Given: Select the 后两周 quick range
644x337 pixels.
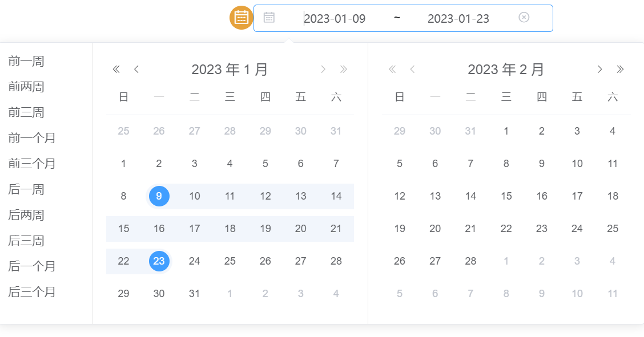Looking at the screenshot, I should tap(26, 215).
